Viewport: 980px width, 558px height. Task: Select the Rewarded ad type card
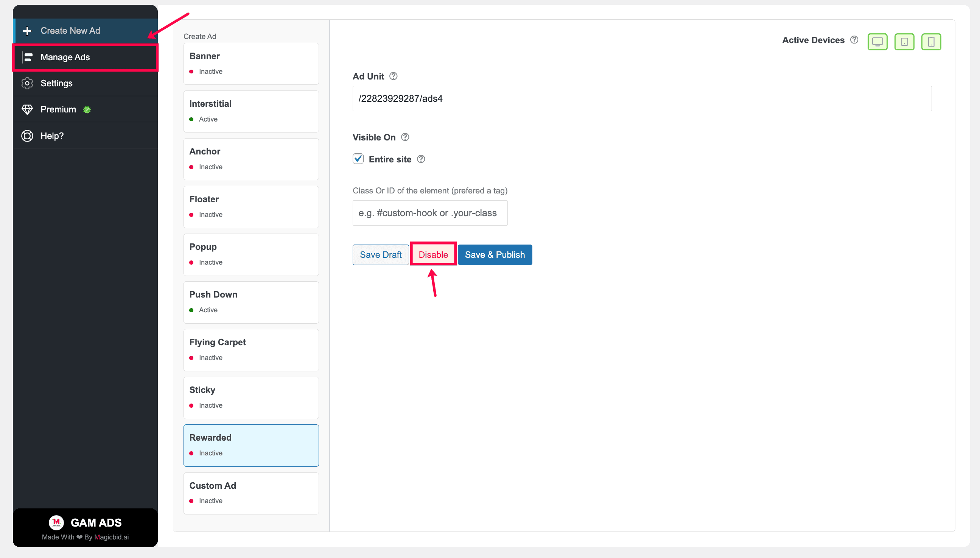(x=251, y=445)
